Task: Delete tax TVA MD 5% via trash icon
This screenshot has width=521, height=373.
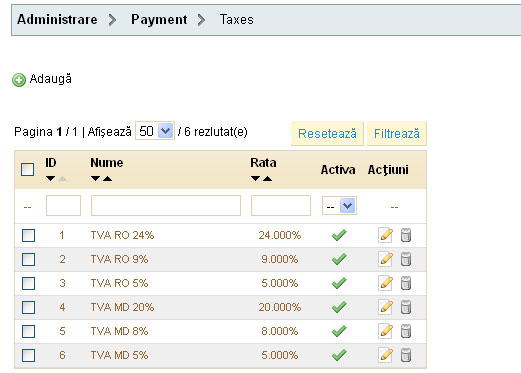Action: click(406, 355)
